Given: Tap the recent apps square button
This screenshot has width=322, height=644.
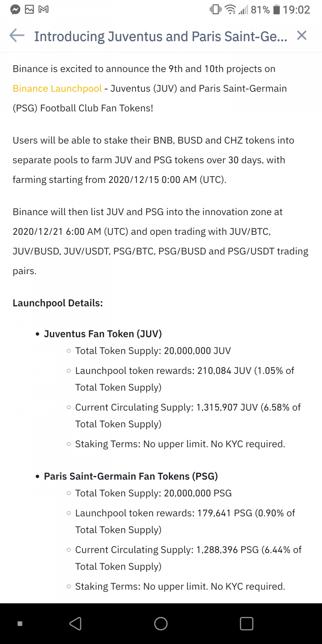Looking at the screenshot, I should click(247, 624).
